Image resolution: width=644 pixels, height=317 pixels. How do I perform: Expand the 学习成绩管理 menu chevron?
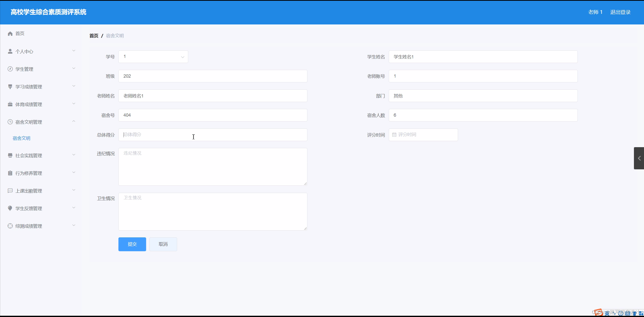coord(74,86)
